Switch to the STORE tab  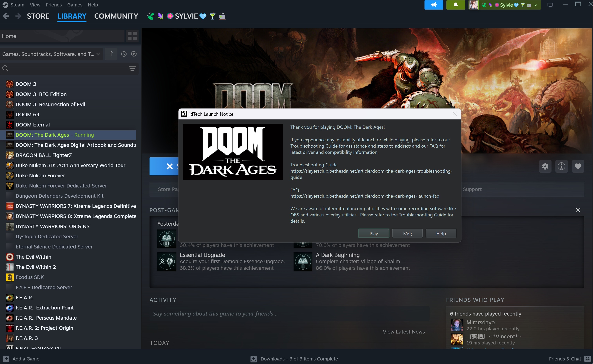(38, 16)
